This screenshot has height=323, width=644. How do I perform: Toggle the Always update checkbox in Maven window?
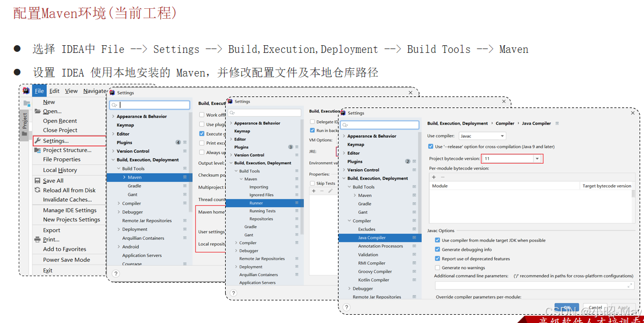coord(201,152)
